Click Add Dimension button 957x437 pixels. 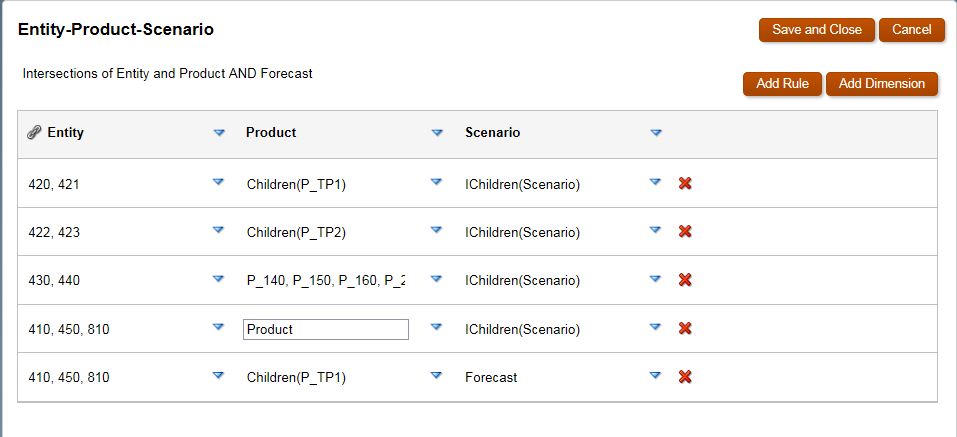tap(882, 84)
